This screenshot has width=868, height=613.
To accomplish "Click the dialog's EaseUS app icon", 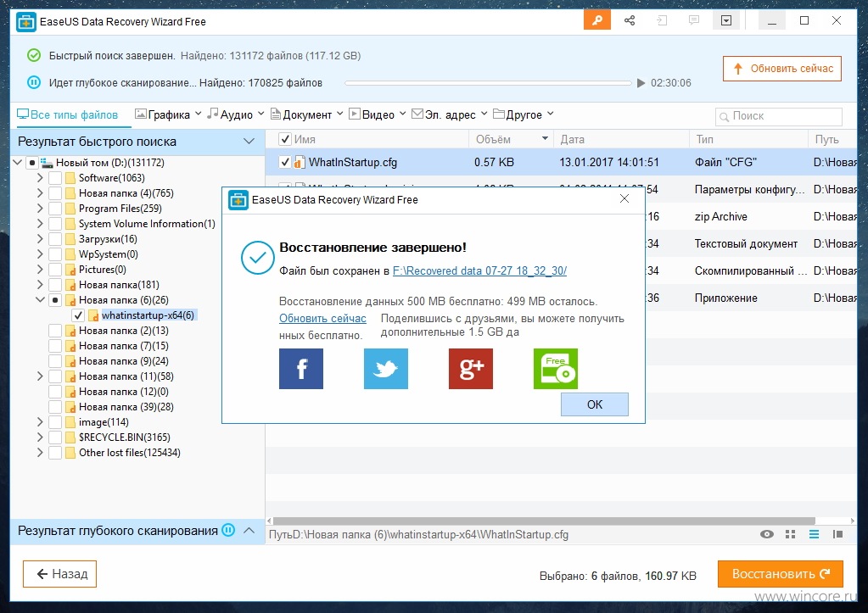I will [x=238, y=200].
